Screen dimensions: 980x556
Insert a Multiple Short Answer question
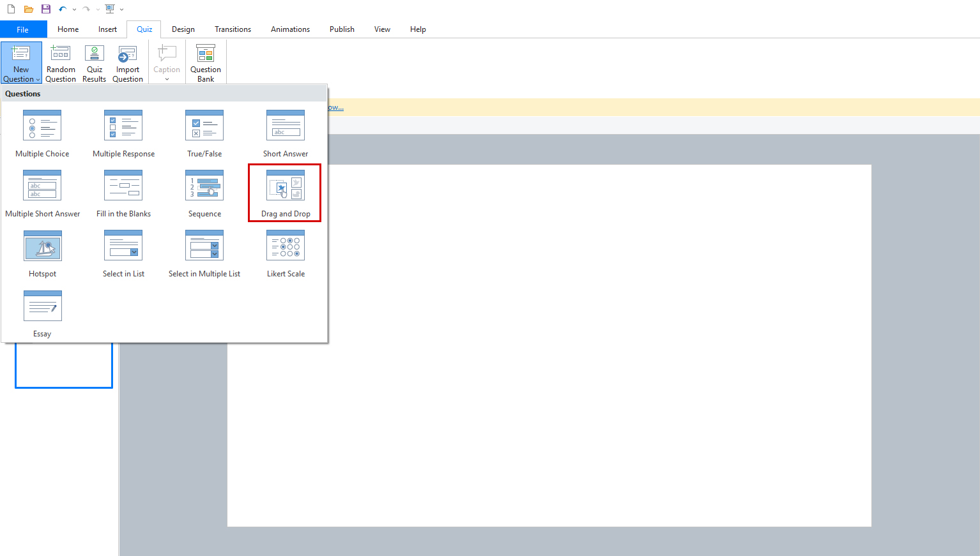tap(42, 194)
